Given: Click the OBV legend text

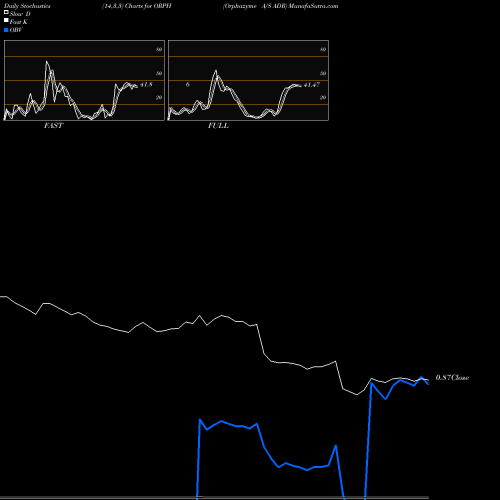Looking at the screenshot, I should point(16,30).
